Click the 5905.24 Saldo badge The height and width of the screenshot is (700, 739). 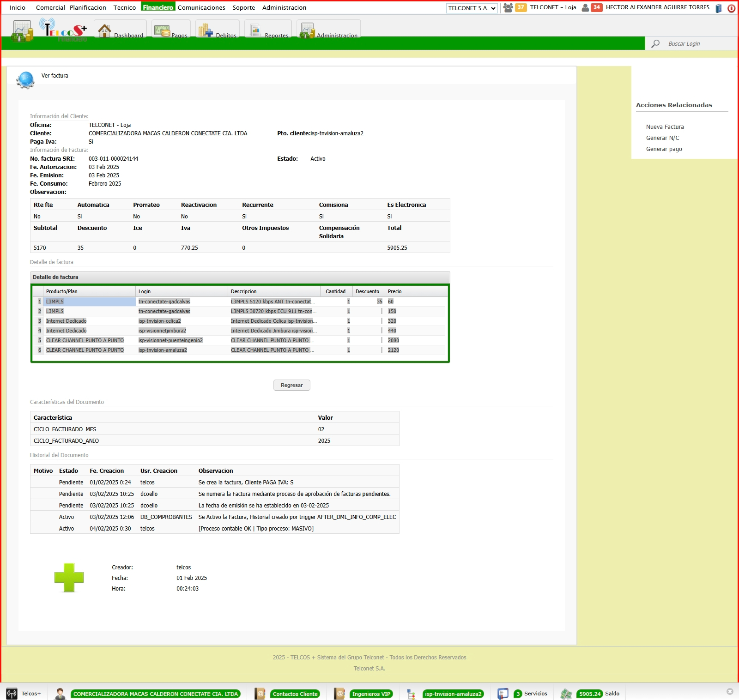click(590, 694)
